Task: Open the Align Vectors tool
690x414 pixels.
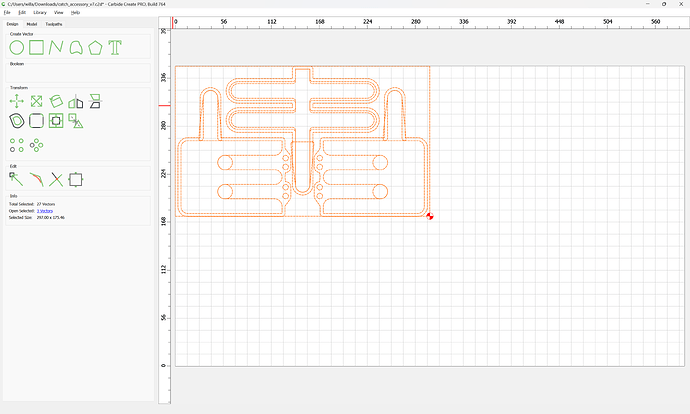Action: [56, 121]
